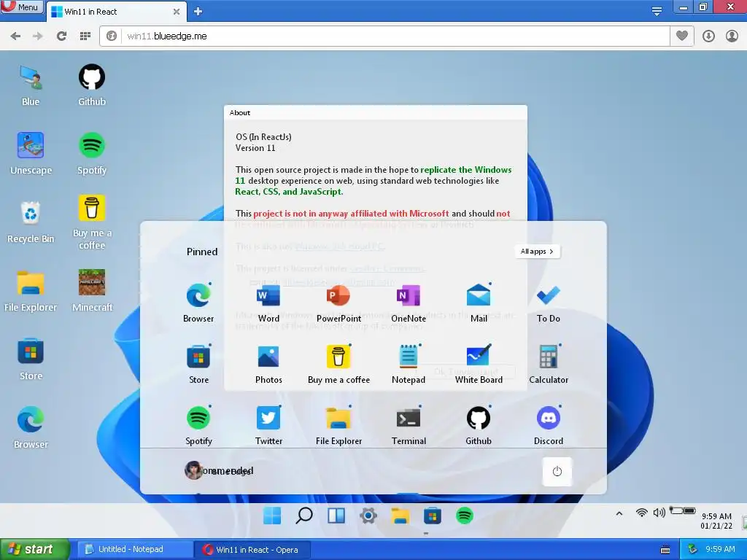Open Spotify in the pinned apps
Screen dimensions: 747x560
pos(198,426)
